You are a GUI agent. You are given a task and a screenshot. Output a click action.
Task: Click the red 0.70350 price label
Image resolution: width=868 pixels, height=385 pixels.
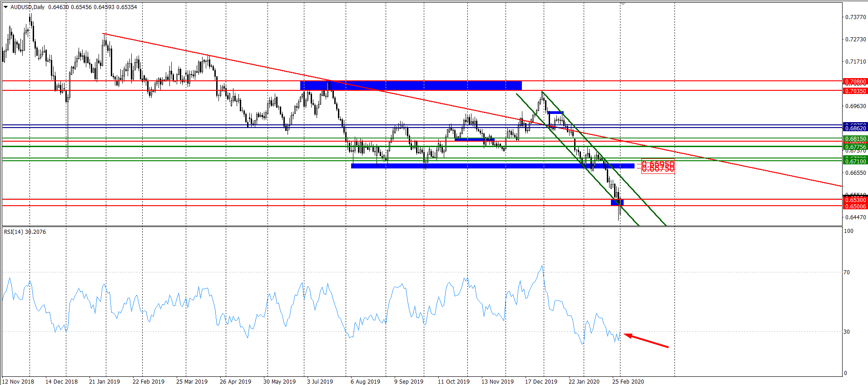coord(855,91)
